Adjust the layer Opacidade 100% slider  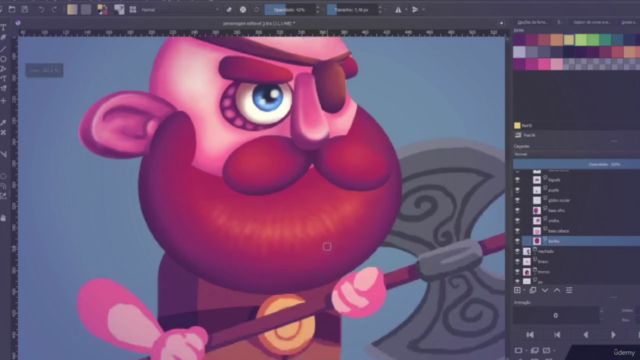click(x=576, y=164)
